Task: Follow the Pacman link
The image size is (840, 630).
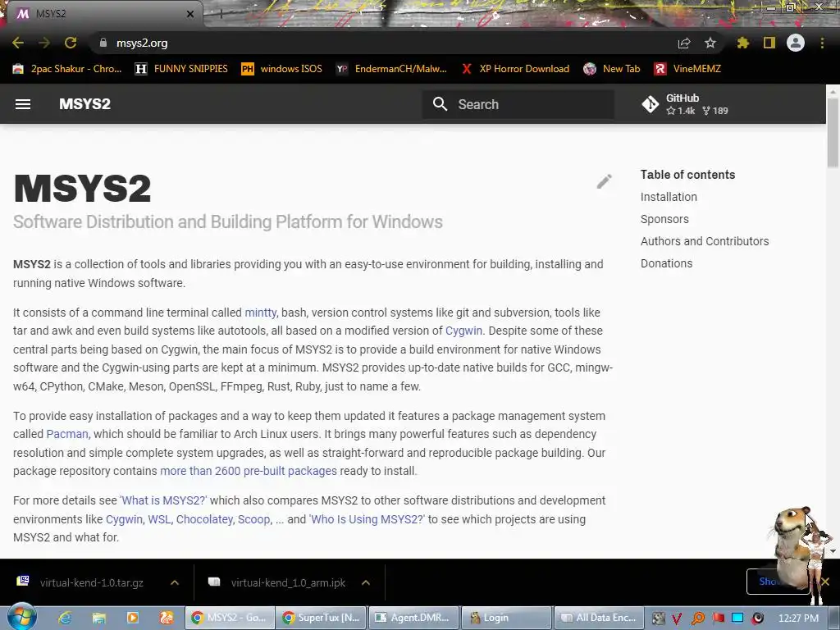Action: (x=67, y=434)
